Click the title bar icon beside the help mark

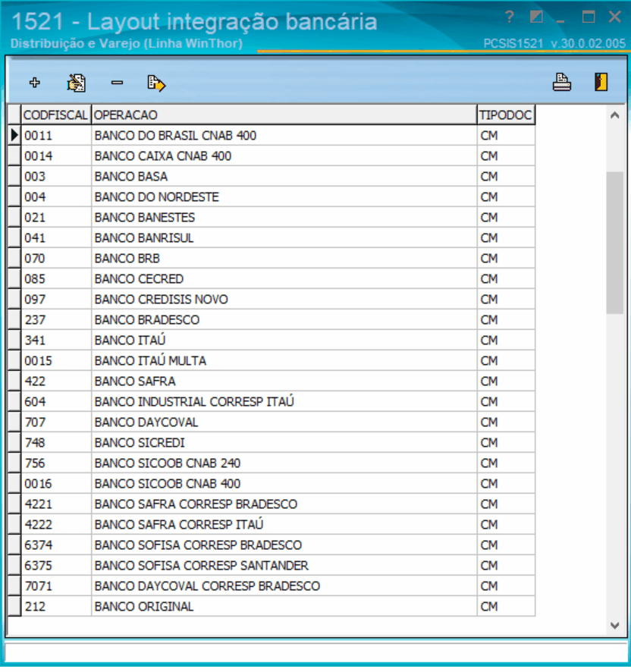tap(536, 17)
